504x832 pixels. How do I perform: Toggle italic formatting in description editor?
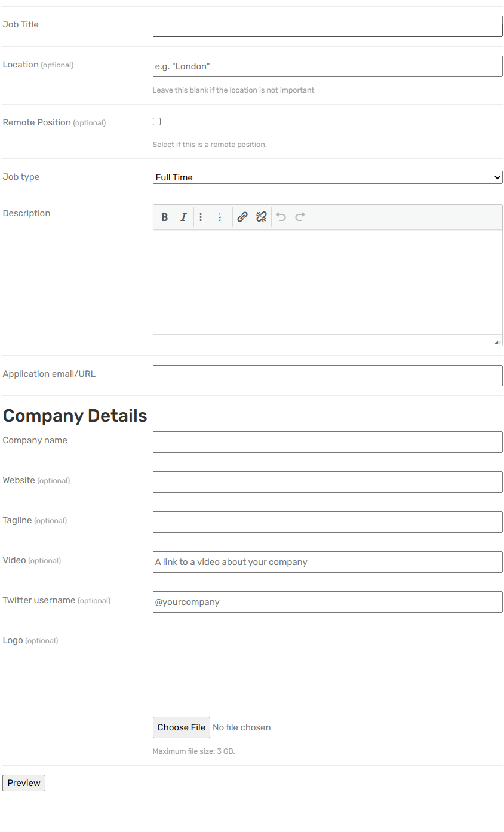coord(183,217)
